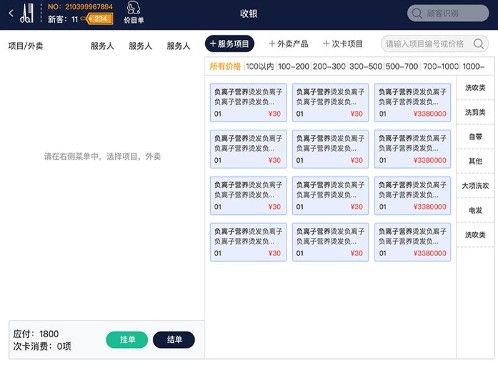Click the 次卡消费: 0项 label
The image size is (498, 368).
[42, 346]
